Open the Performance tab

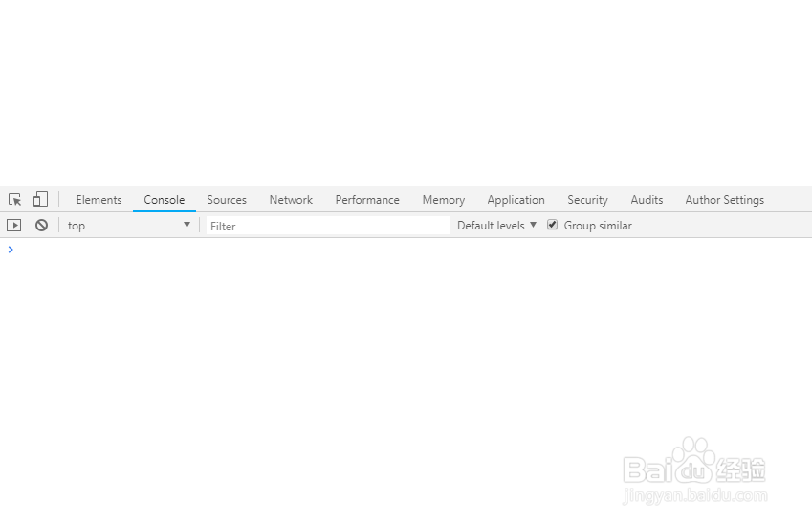367,199
